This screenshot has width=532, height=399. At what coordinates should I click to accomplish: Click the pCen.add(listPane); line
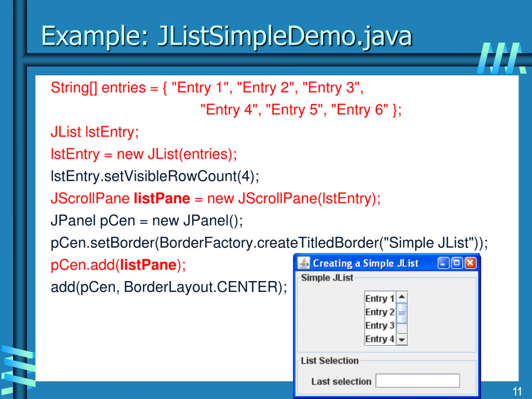[x=118, y=265]
